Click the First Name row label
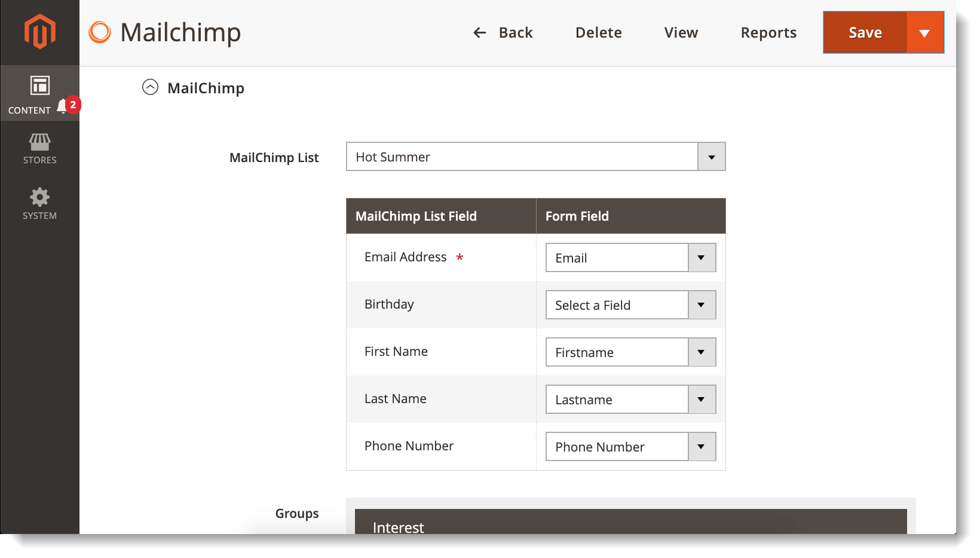 396,352
